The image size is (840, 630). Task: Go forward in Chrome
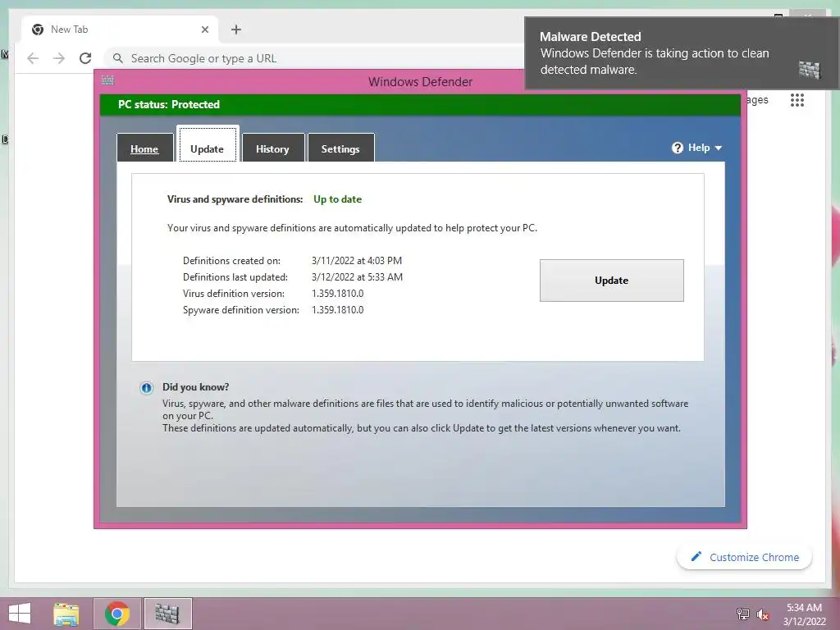pos(59,58)
